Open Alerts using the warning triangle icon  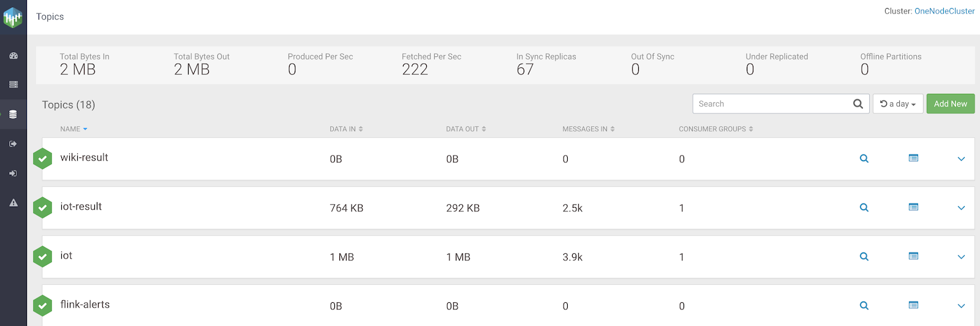click(13, 203)
